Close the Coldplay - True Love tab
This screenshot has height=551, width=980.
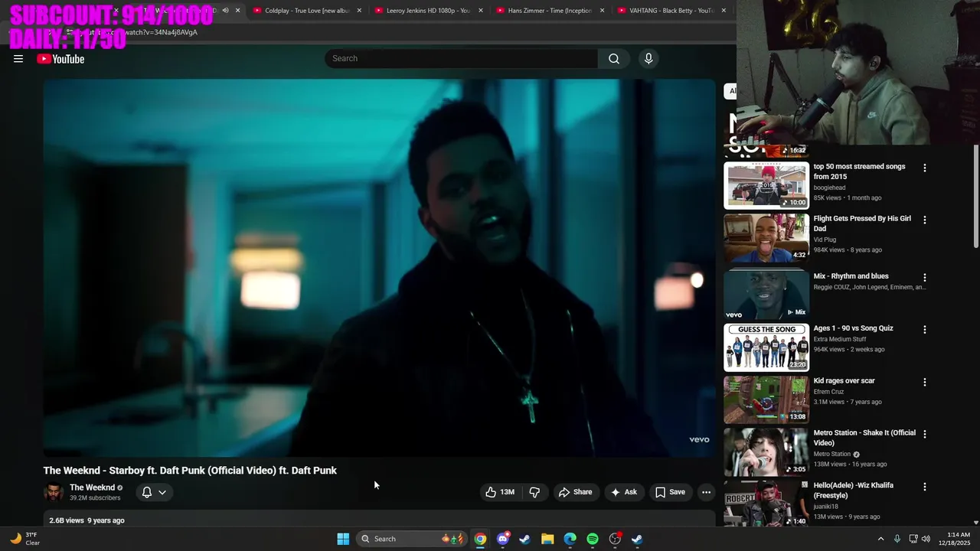359,11
